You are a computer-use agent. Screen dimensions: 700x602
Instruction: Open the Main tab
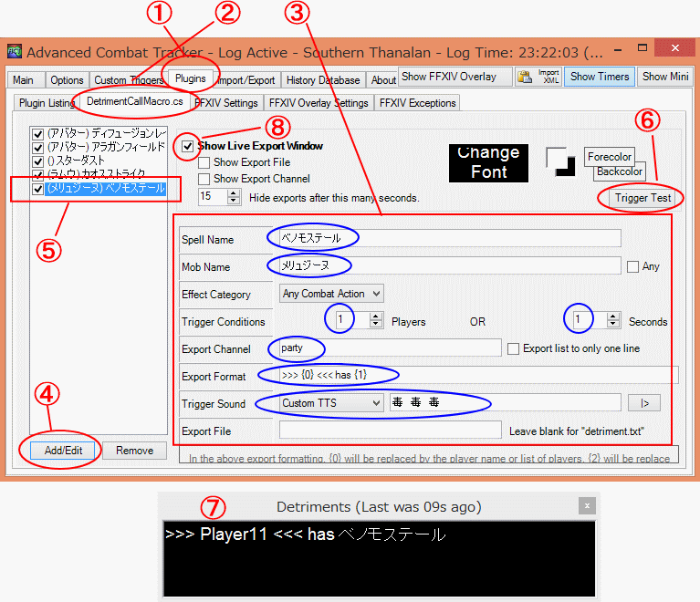pyautogui.click(x=23, y=80)
